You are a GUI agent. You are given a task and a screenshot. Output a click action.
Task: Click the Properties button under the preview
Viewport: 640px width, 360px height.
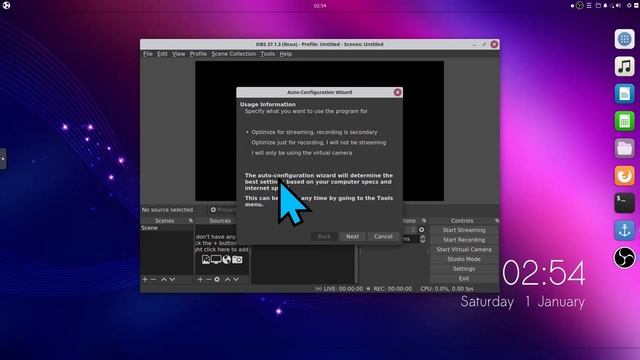tap(223, 210)
